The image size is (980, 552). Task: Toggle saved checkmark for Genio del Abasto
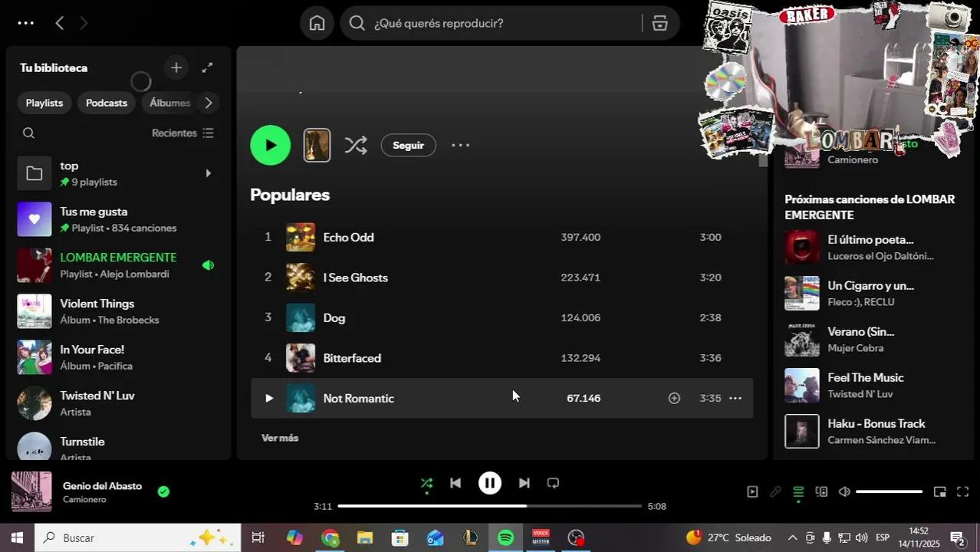coord(163,491)
